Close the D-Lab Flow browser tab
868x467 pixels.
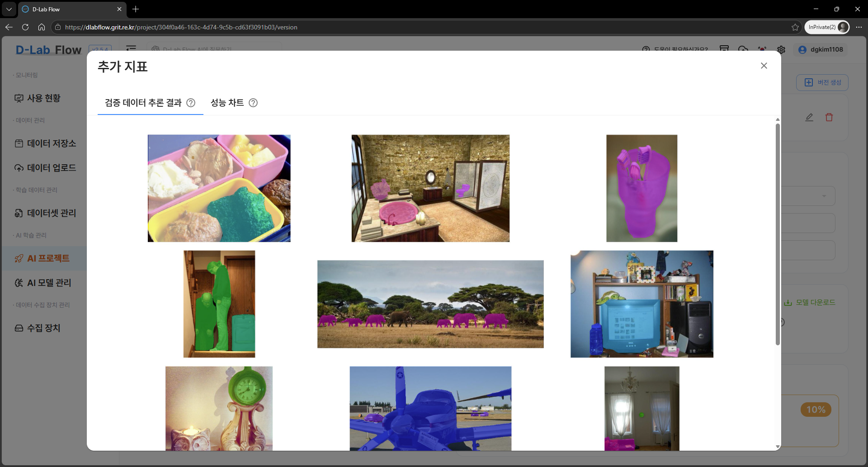click(119, 9)
